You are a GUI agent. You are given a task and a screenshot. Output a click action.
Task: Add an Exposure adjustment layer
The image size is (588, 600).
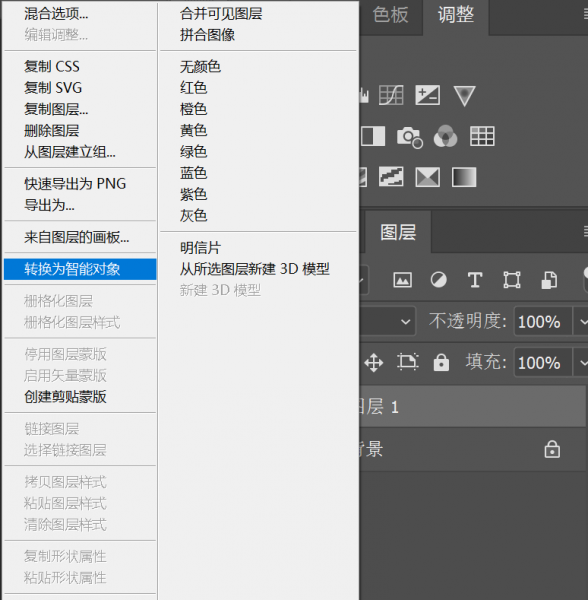click(x=427, y=95)
